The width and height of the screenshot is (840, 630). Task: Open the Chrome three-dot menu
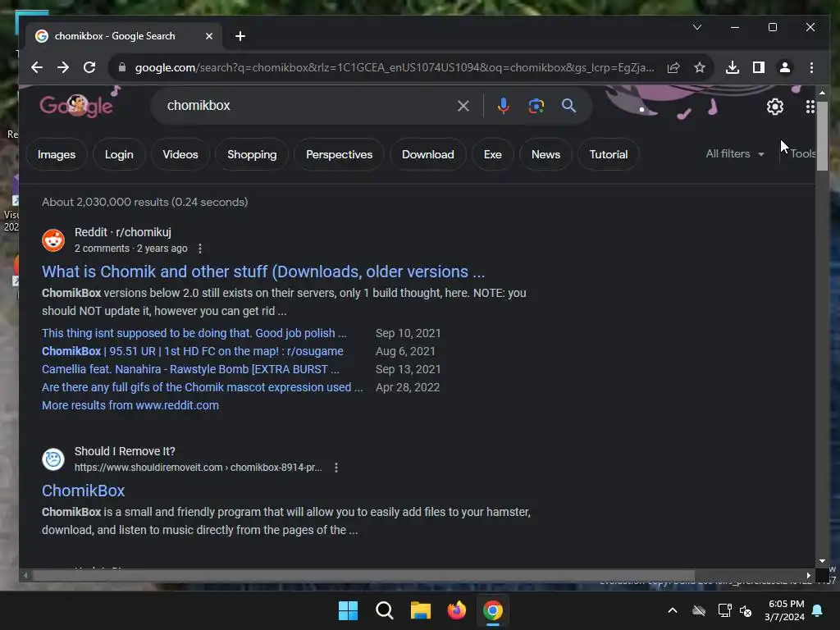pyautogui.click(x=811, y=67)
